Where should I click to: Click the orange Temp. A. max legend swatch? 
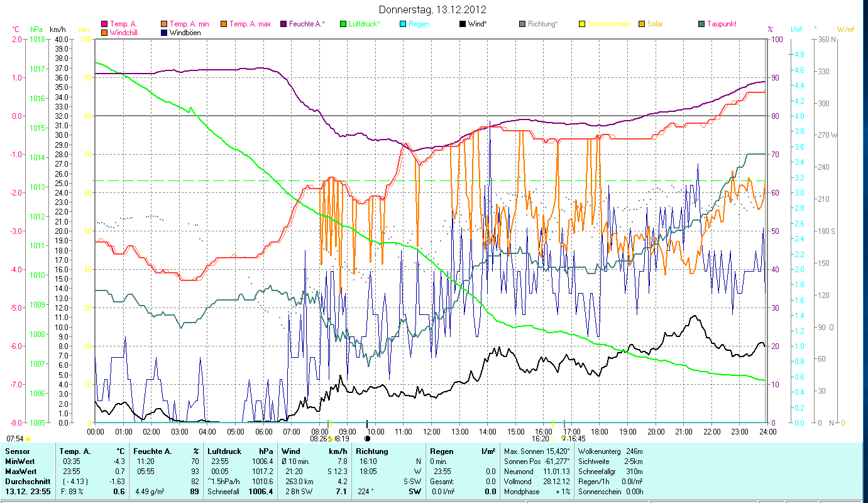[223, 24]
